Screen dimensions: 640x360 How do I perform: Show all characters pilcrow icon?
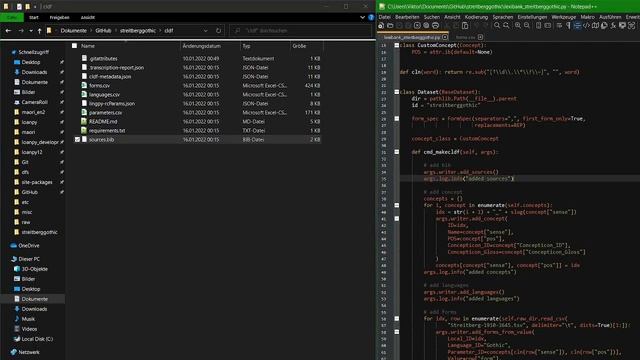pyautogui.click(x=568, y=25)
